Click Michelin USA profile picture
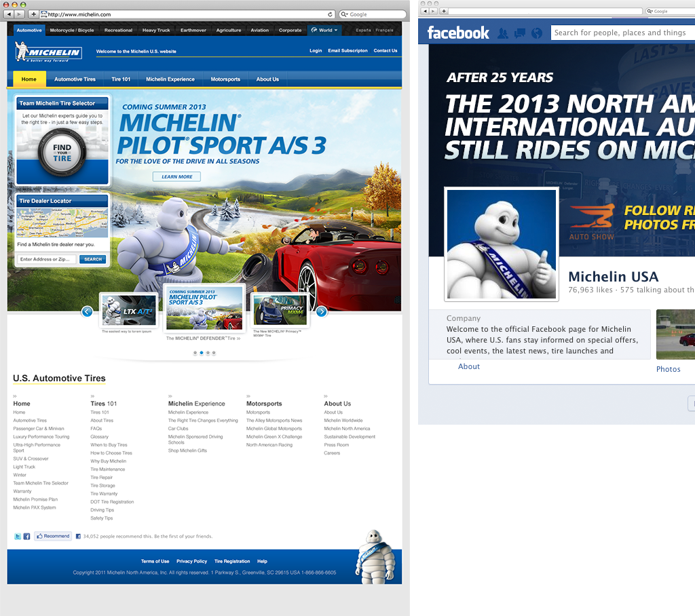Viewport: 695px width, 616px height. (x=502, y=244)
